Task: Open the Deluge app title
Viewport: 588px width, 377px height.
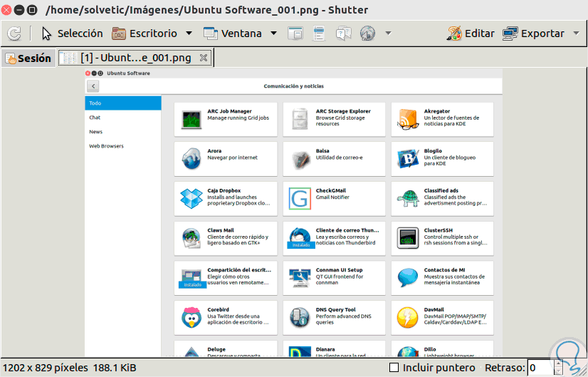Action: click(x=216, y=349)
